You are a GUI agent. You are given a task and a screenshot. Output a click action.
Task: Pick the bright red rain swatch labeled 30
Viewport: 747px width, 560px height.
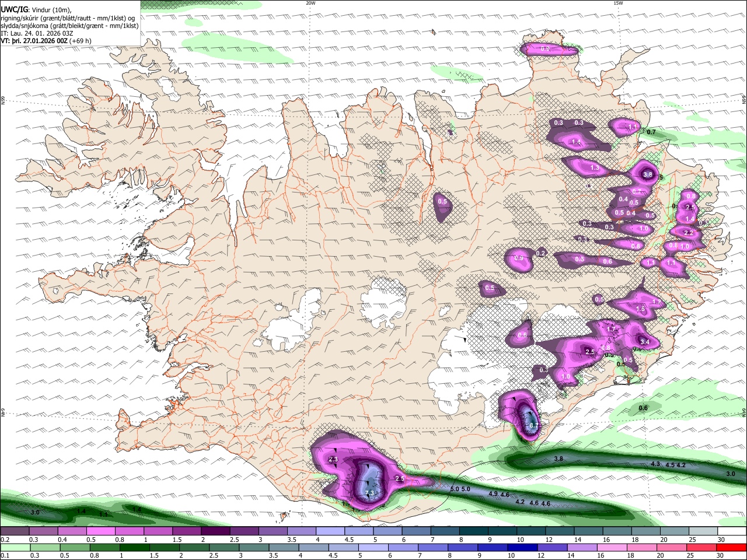click(731, 547)
